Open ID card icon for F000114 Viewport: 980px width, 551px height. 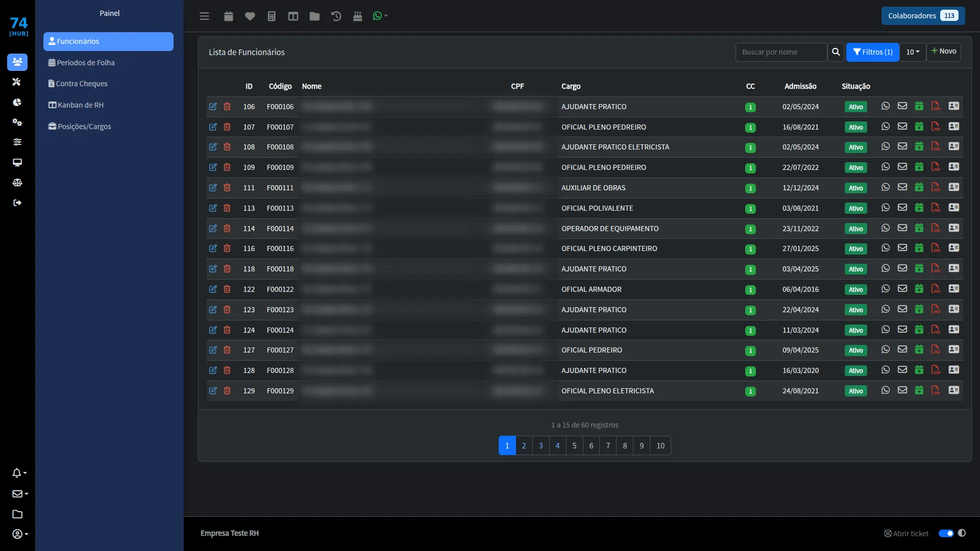coord(954,228)
